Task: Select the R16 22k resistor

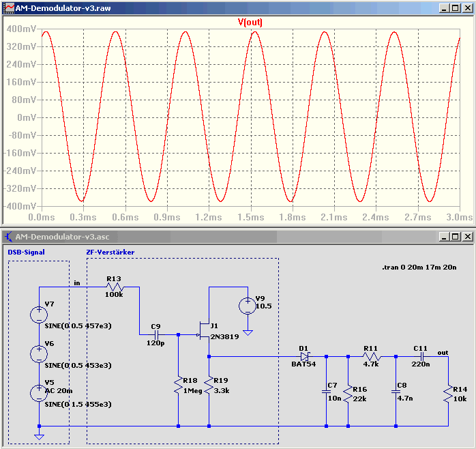Action: click(x=348, y=394)
